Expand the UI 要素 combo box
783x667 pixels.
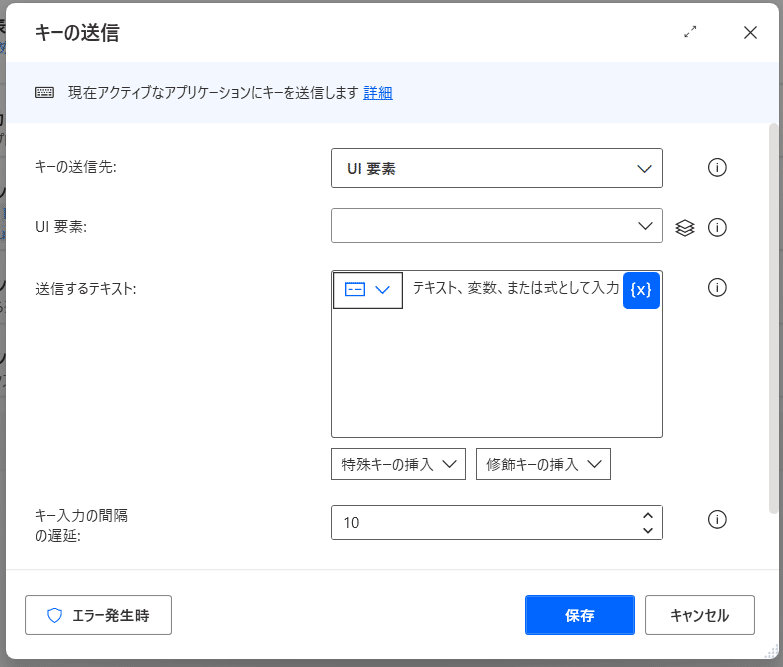point(497,226)
